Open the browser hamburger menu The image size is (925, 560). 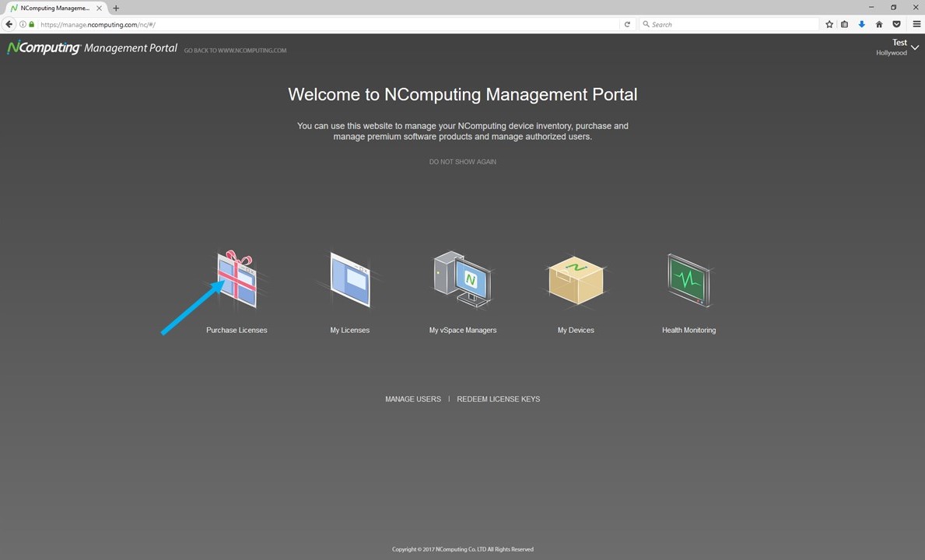pos(916,24)
